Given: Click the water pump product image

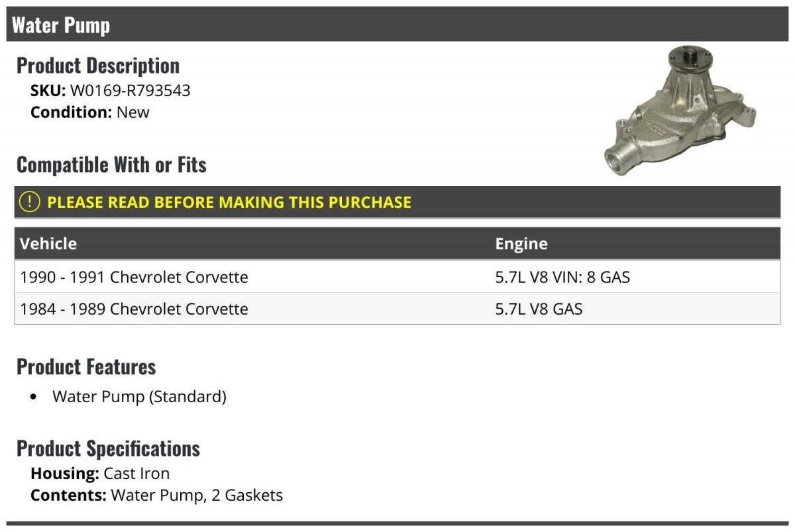Looking at the screenshot, I should (680, 110).
